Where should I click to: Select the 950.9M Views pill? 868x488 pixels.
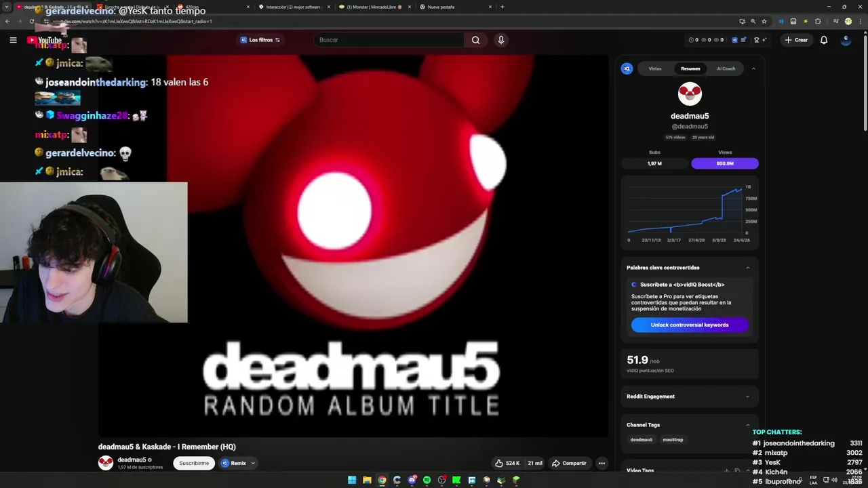725,163
